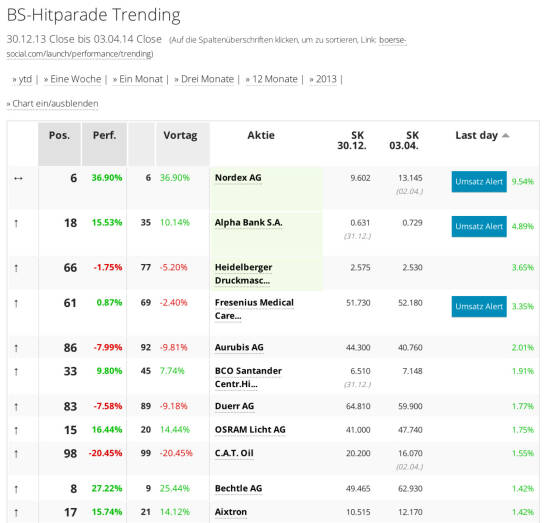550x523 pixels.
Task: Sort table by Vortag column header
Action: click(x=180, y=135)
